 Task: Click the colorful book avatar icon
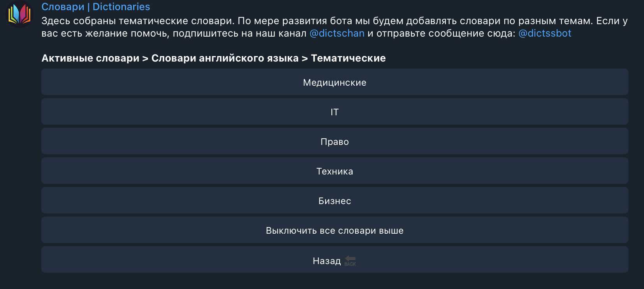pyautogui.click(x=19, y=14)
